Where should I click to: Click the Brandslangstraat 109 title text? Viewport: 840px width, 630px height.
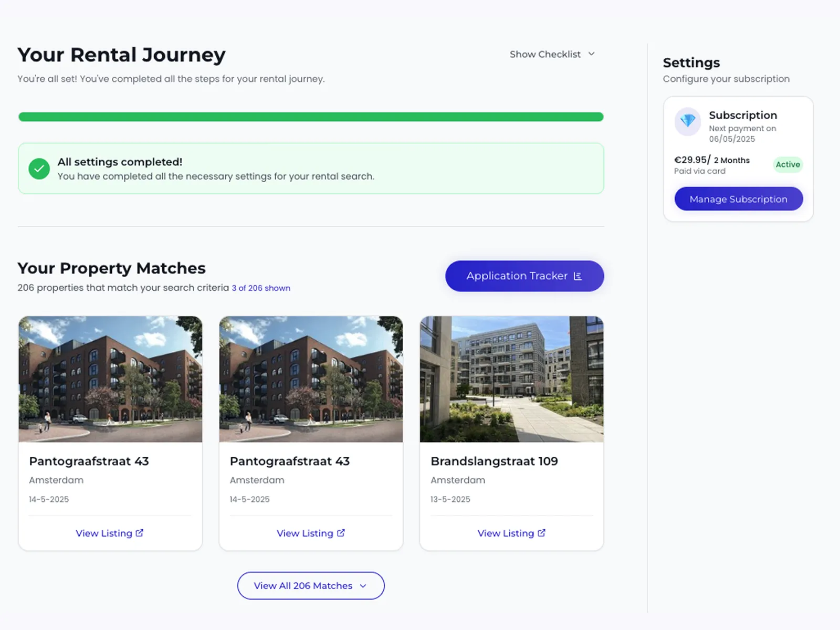tap(494, 461)
